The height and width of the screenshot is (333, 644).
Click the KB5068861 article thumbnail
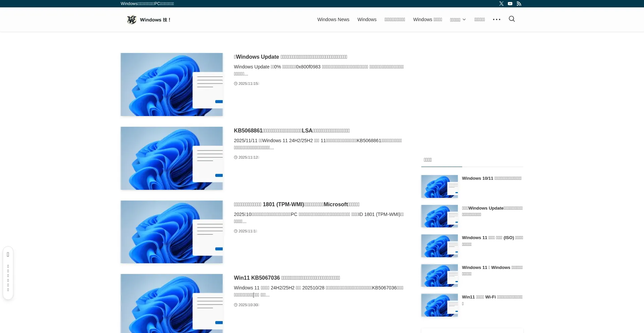pos(172,158)
